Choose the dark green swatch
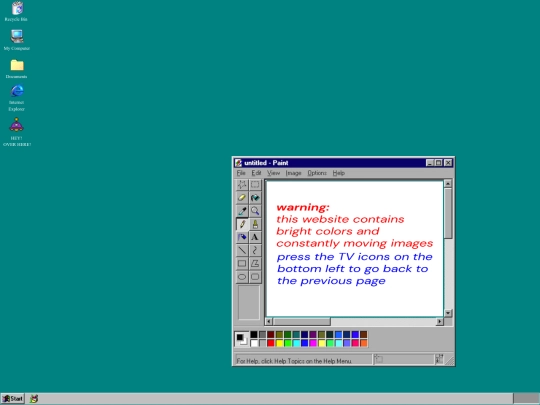The height and width of the screenshot is (405, 540). click(x=288, y=334)
